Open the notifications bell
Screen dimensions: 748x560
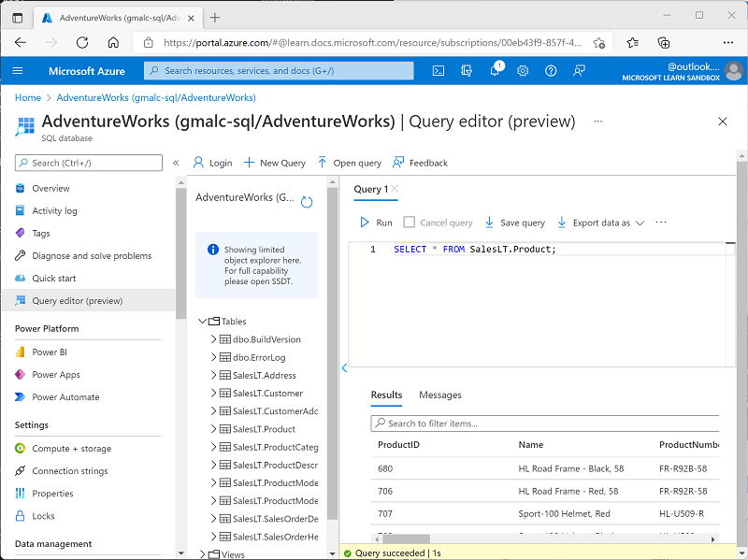tap(496, 70)
